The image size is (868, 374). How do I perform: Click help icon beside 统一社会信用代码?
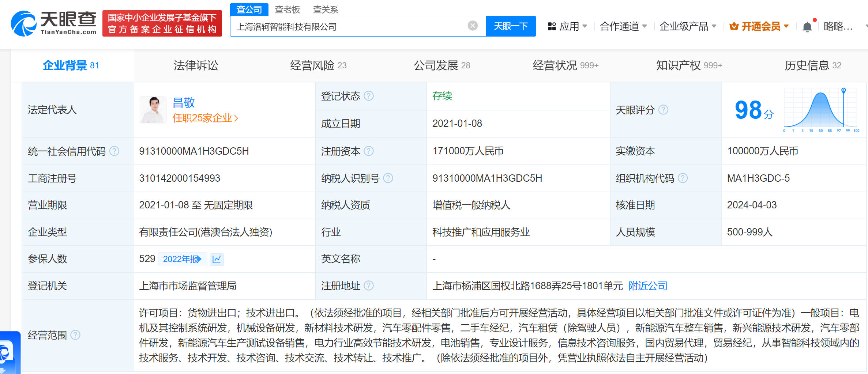pos(114,151)
